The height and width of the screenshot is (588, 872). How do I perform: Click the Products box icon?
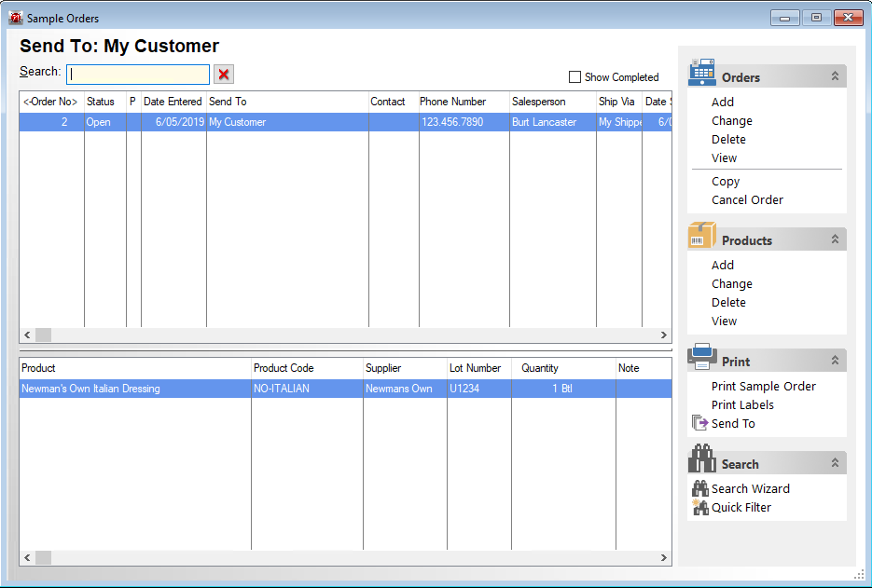point(702,235)
